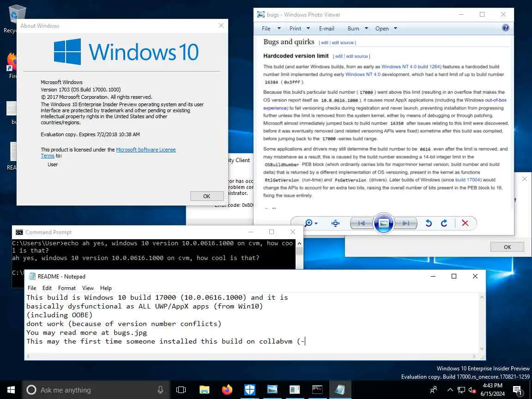Click Notepad horizontal scrollbar right arrow
532x399 pixels.
pos(474,356)
